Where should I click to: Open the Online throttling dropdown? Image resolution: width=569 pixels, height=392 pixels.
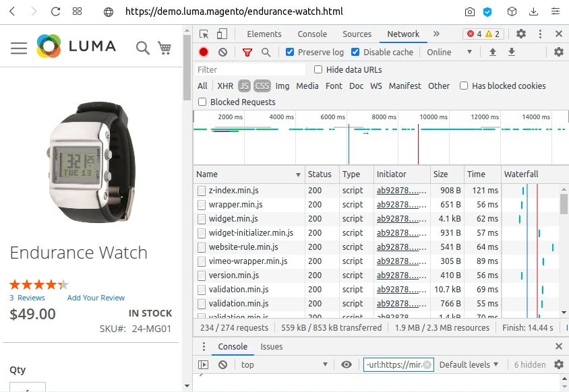click(449, 52)
